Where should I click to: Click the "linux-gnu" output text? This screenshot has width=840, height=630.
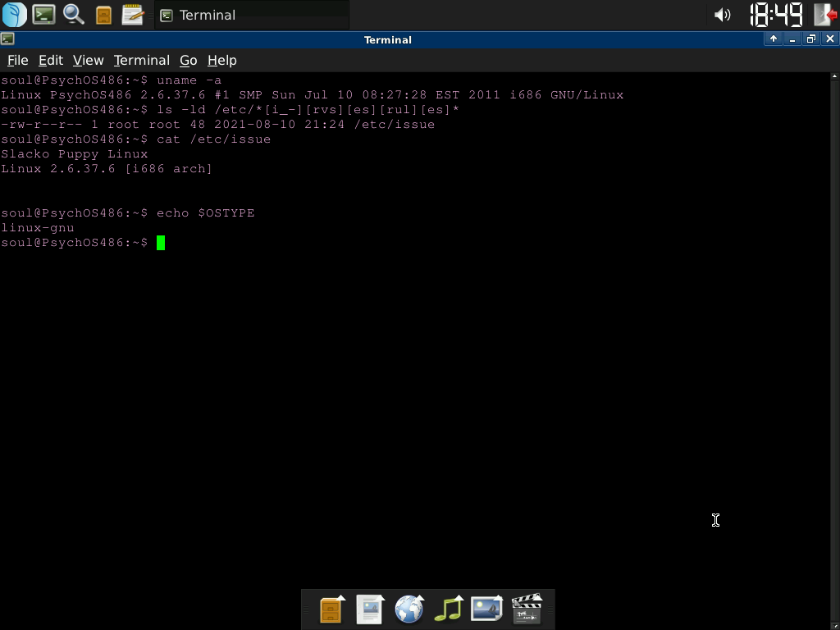click(x=38, y=228)
